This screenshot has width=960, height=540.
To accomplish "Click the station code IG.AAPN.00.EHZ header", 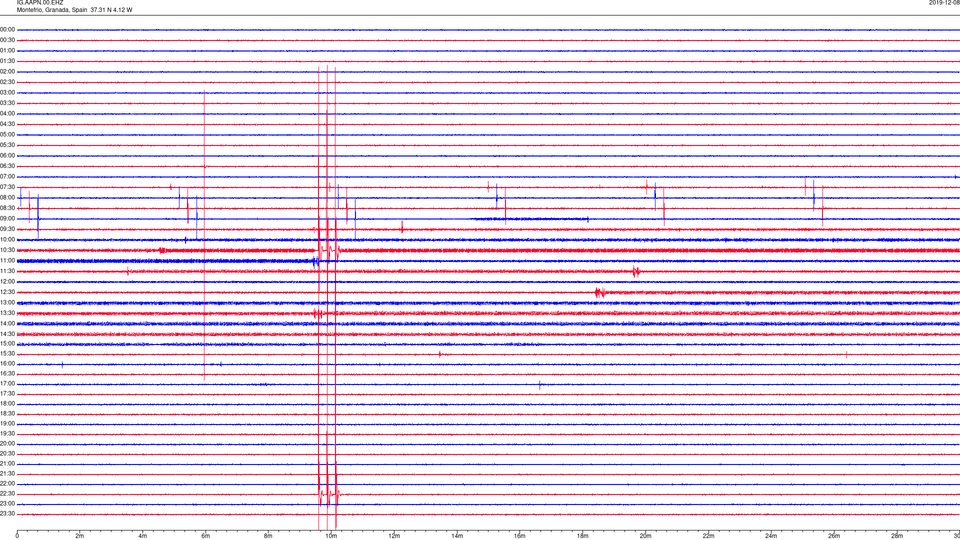I will pos(40,3).
